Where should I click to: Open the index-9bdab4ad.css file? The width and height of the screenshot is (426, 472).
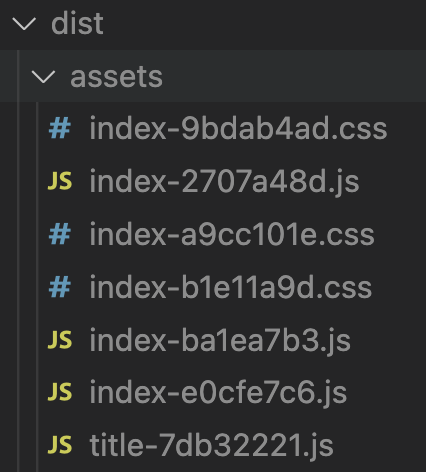coord(238,128)
